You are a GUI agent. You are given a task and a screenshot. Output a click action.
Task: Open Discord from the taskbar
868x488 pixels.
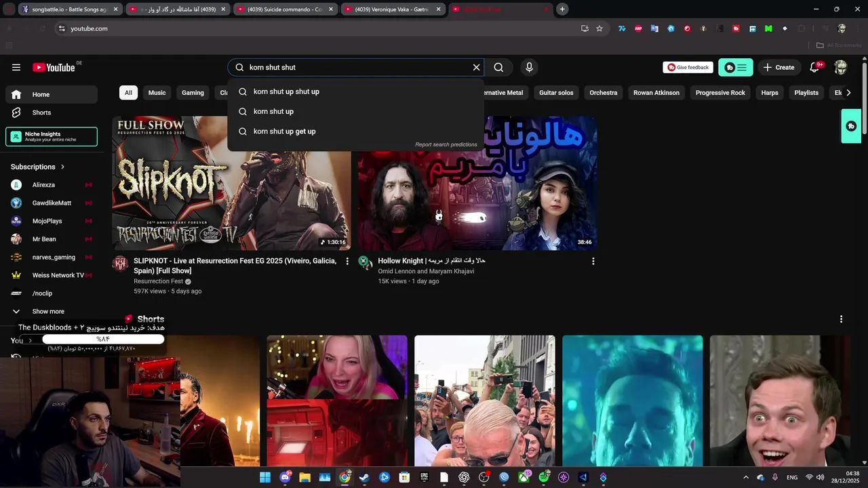285,477
